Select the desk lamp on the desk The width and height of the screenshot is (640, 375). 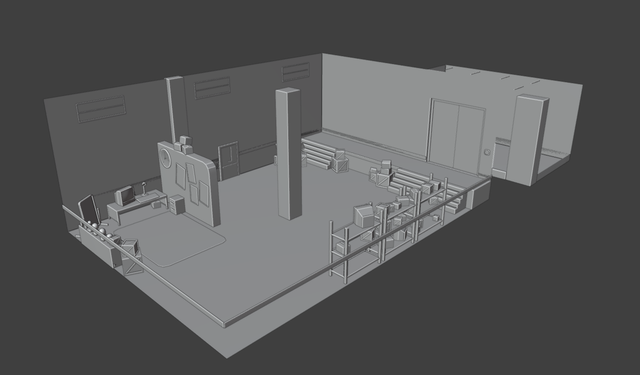tap(144, 189)
